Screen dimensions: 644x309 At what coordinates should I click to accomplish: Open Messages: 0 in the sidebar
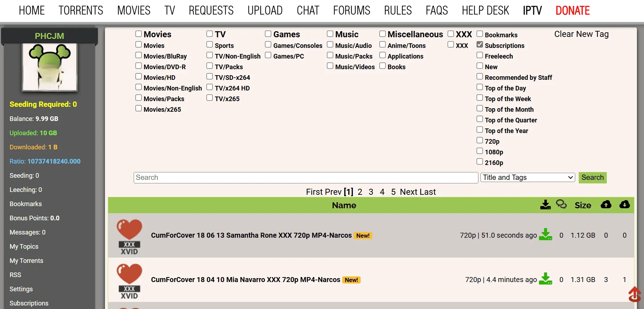(x=27, y=232)
